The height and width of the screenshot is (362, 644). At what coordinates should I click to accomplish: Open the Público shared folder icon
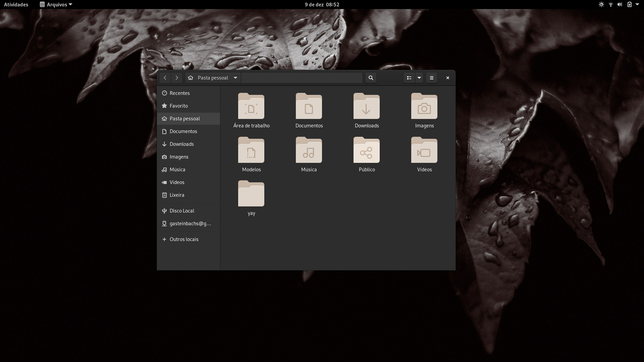[366, 150]
